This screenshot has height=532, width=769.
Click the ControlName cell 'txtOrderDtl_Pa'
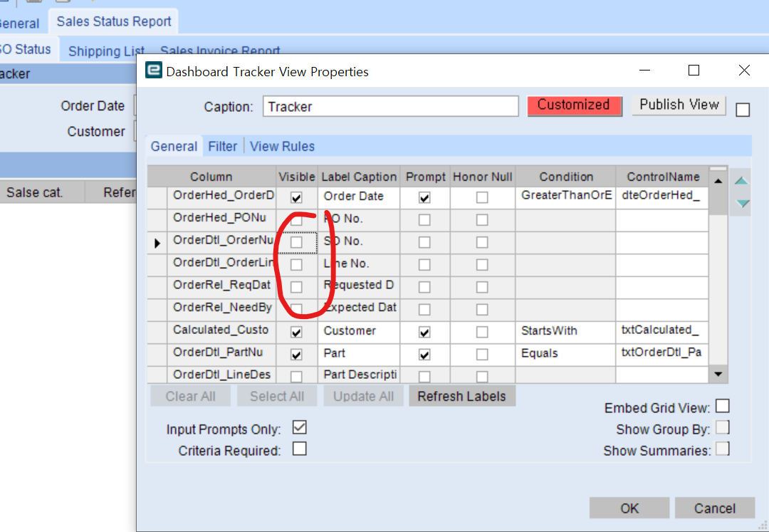(662, 355)
